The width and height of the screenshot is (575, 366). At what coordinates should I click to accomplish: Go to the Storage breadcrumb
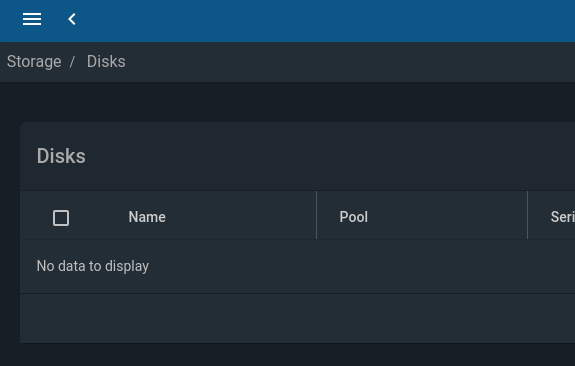(34, 62)
